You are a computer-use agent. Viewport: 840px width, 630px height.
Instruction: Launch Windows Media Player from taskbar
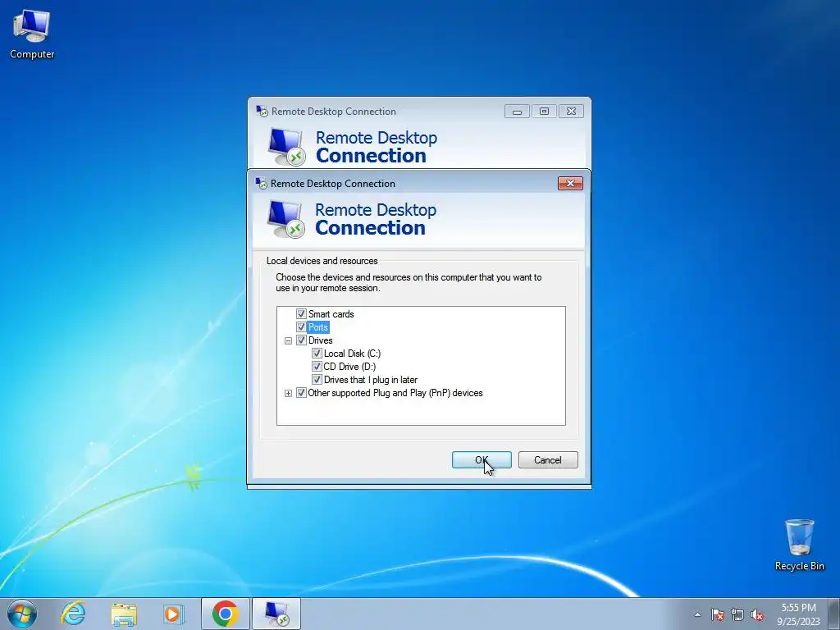[173, 614]
